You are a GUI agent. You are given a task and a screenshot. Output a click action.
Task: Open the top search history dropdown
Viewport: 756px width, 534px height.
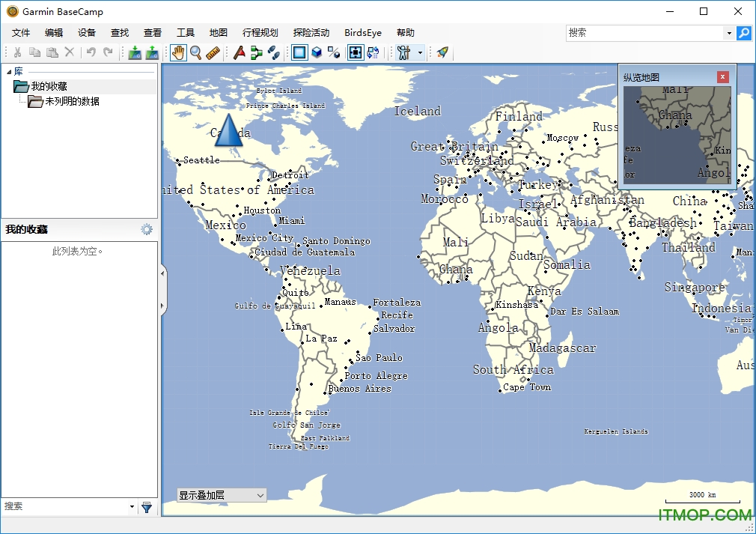pyautogui.click(x=729, y=33)
